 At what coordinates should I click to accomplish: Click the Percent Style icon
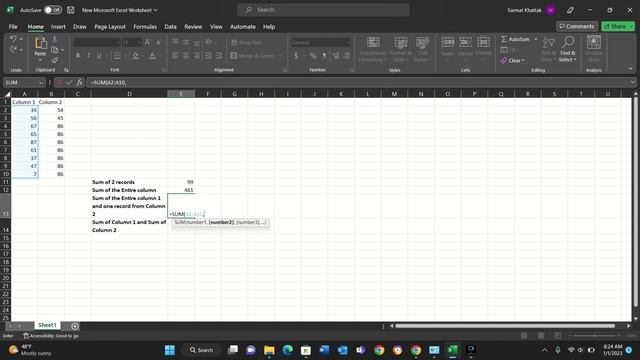tap(313, 56)
